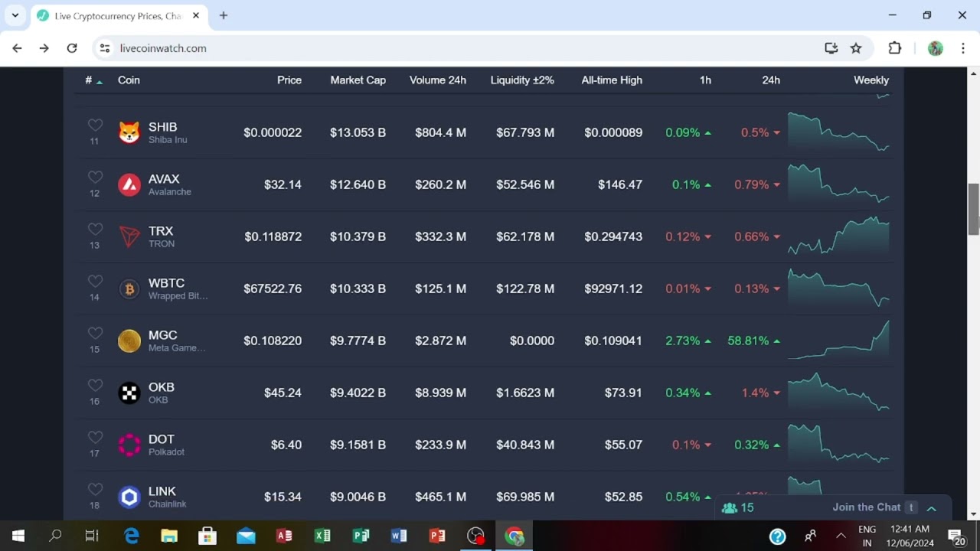Sort table by Liquidity ±2% column
Viewport: 980px width, 551px height.
tap(522, 80)
